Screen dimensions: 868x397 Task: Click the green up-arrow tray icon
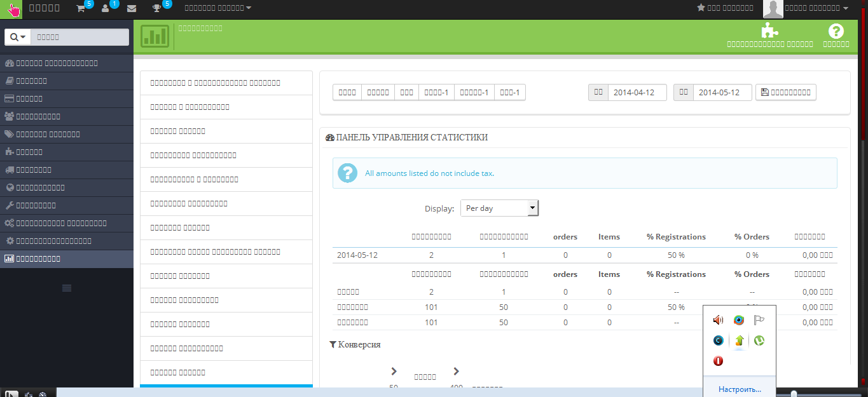[x=739, y=340]
